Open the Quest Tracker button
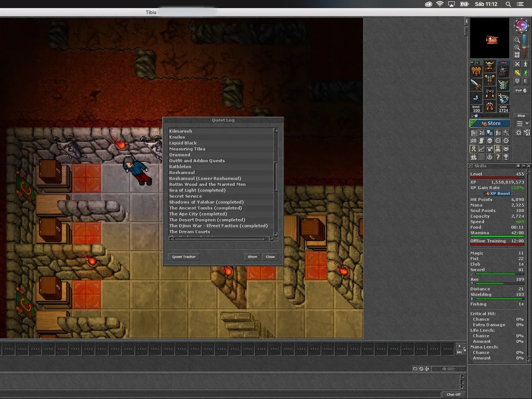 [184, 257]
